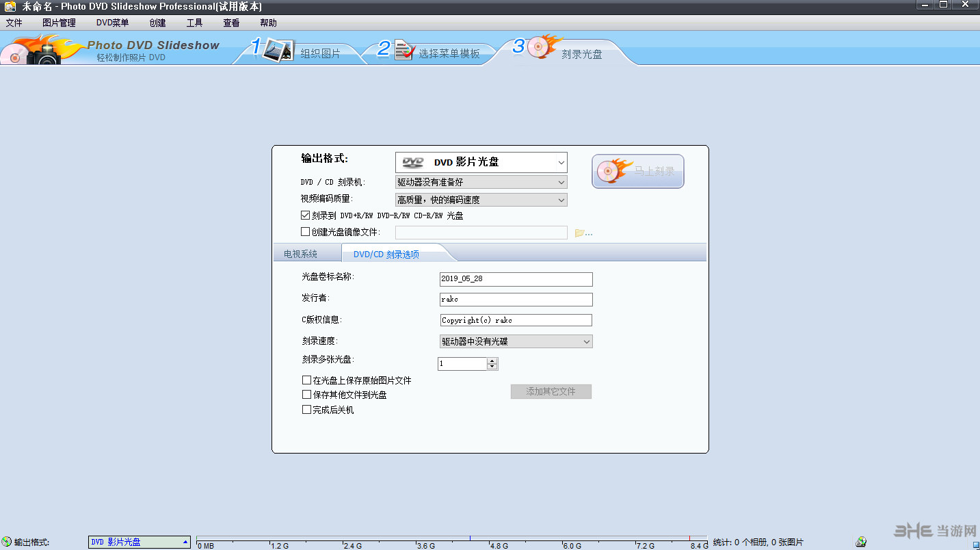Open the DVD菜单 menu
This screenshot has width=980, height=550.
pos(111,22)
